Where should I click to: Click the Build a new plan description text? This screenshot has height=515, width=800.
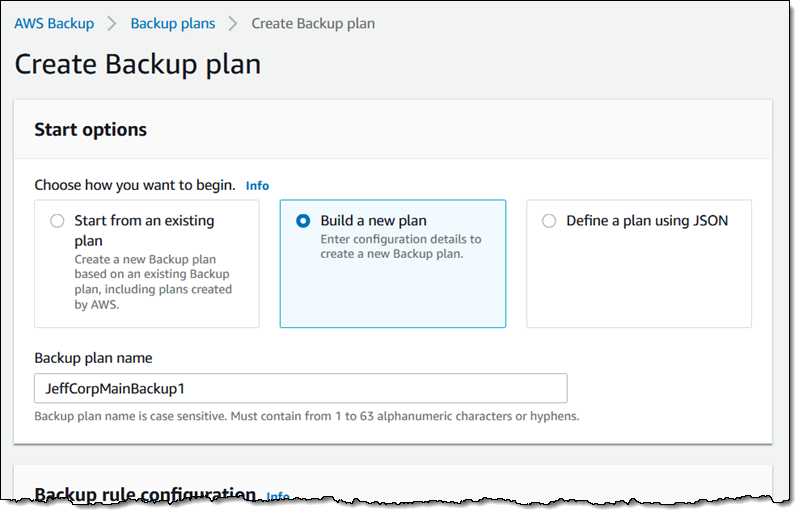[400, 246]
